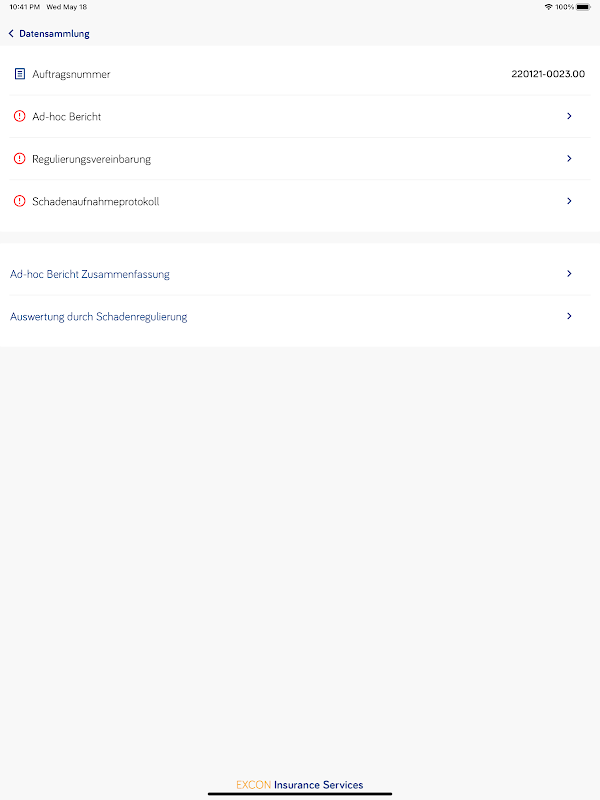The width and height of the screenshot is (600, 800).
Task: Open chevron for Auswertung durch Schadenregulierung
Action: (569, 316)
